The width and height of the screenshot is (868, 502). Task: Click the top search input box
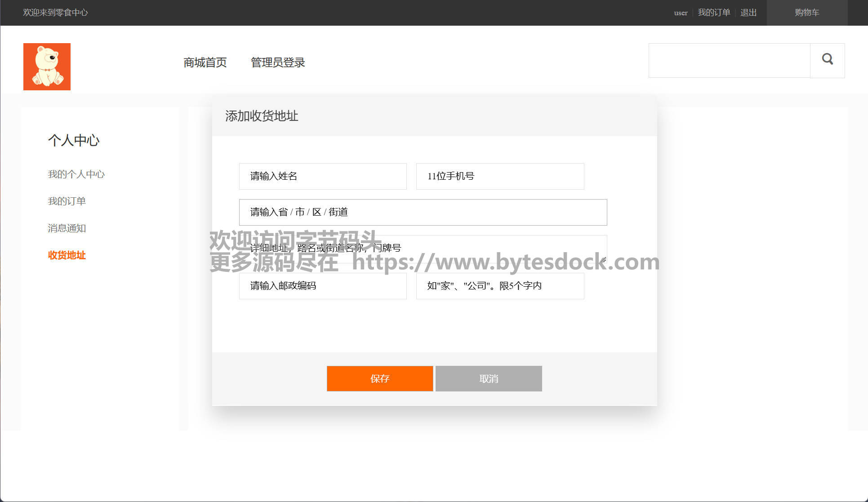point(729,60)
